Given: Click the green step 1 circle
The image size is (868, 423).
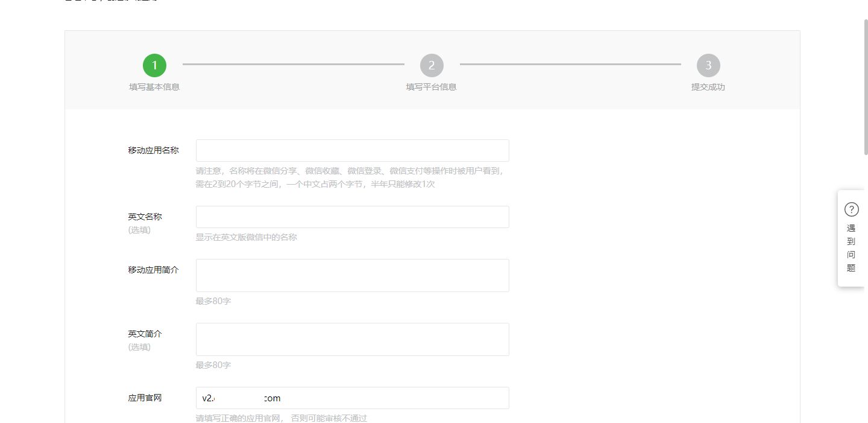Looking at the screenshot, I should [x=154, y=65].
